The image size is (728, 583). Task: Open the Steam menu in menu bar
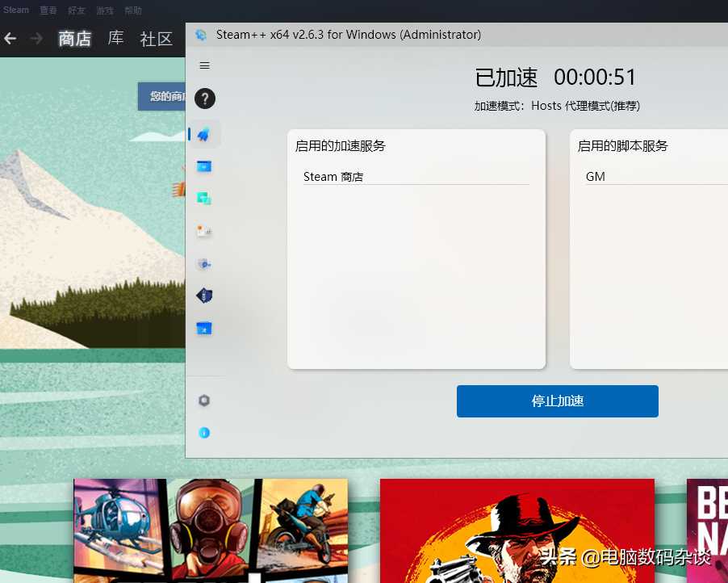point(16,10)
